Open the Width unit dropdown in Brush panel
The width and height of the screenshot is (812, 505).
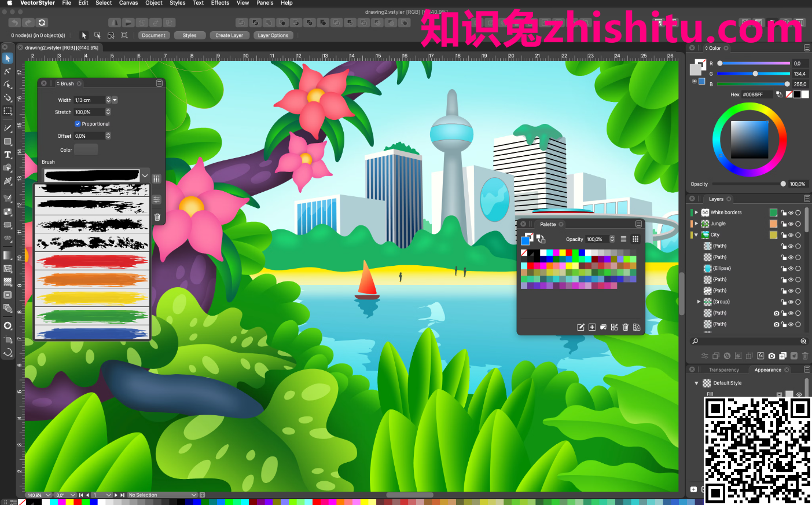(x=115, y=100)
